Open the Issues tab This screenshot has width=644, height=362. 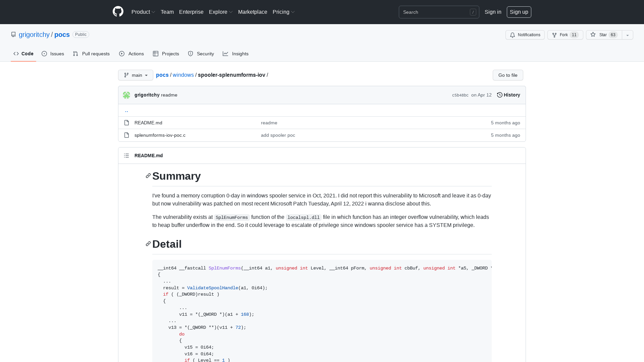tap(53, 54)
